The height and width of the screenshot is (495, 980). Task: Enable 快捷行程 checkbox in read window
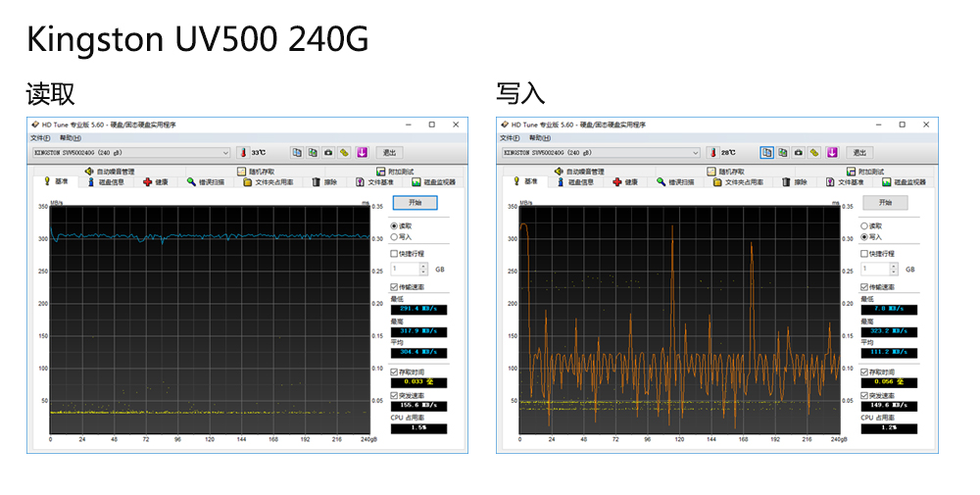[394, 254]
